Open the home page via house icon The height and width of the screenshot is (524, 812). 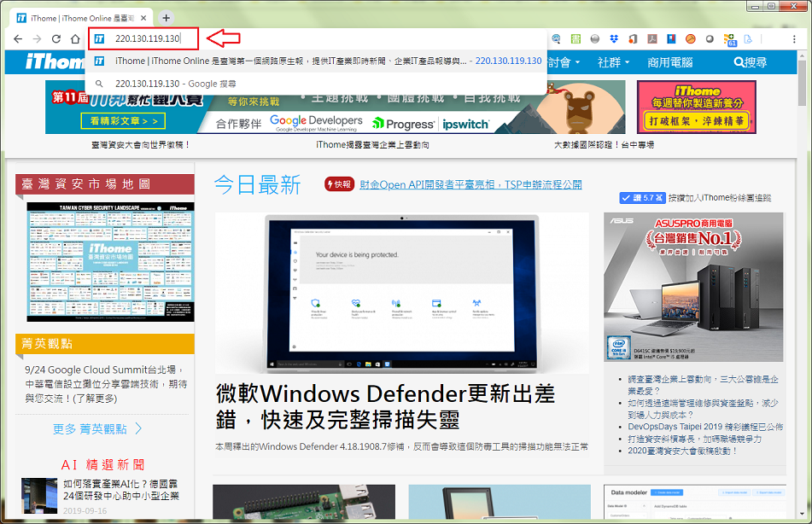75,39
